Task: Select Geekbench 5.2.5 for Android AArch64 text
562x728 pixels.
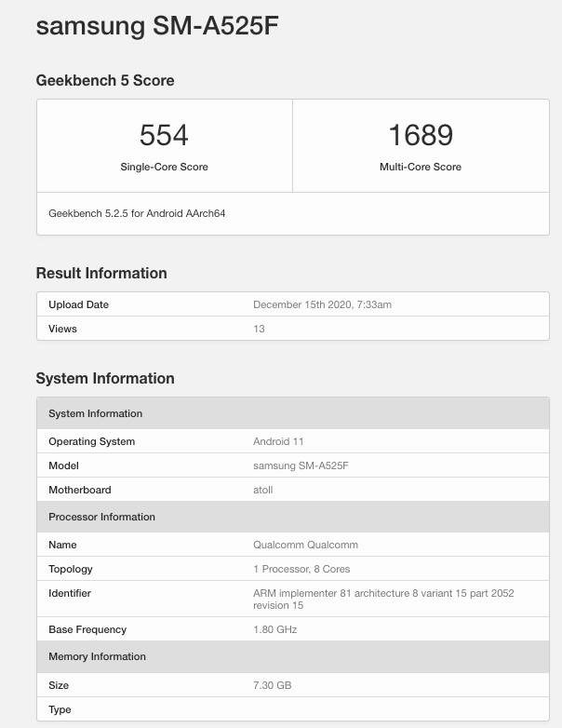Action: pos(137,213)
